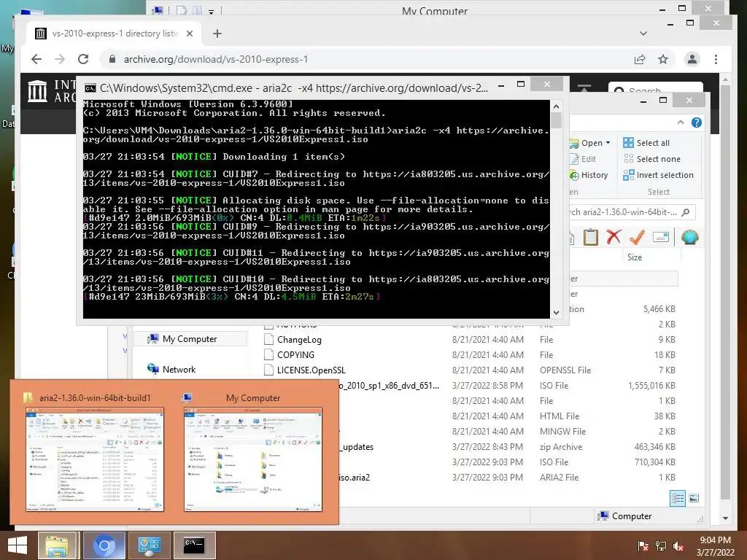747x560 pixels.
Task: Collapse the Explorer ribbon with chevron
Action: click(681, 122)
